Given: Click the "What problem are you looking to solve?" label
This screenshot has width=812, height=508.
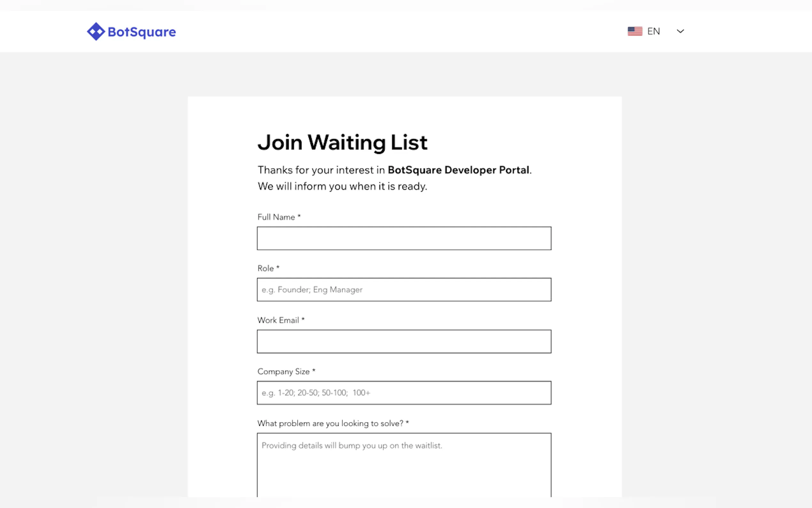Looking at the screenshot, I should click(x=330, y=423).
